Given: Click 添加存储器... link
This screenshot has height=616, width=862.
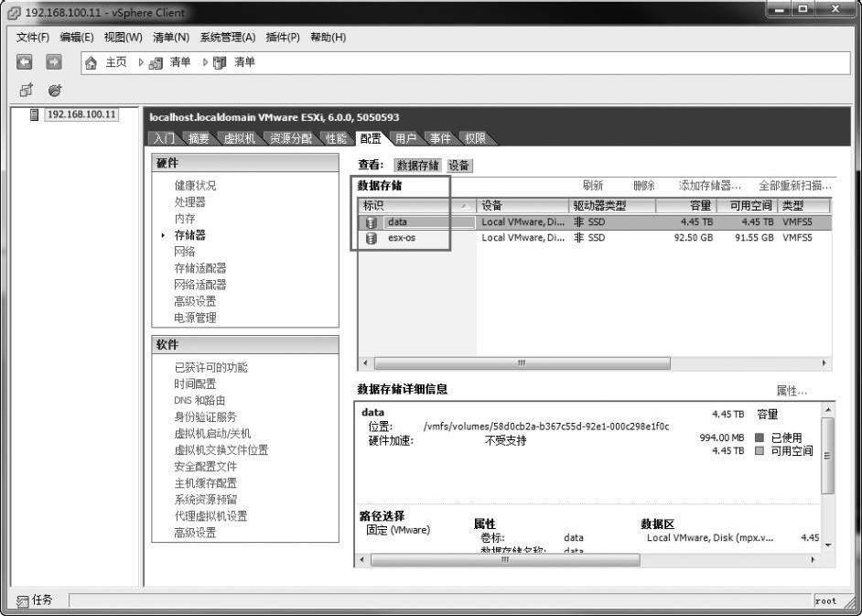Looking at the screenshot, I should (710, 186).
